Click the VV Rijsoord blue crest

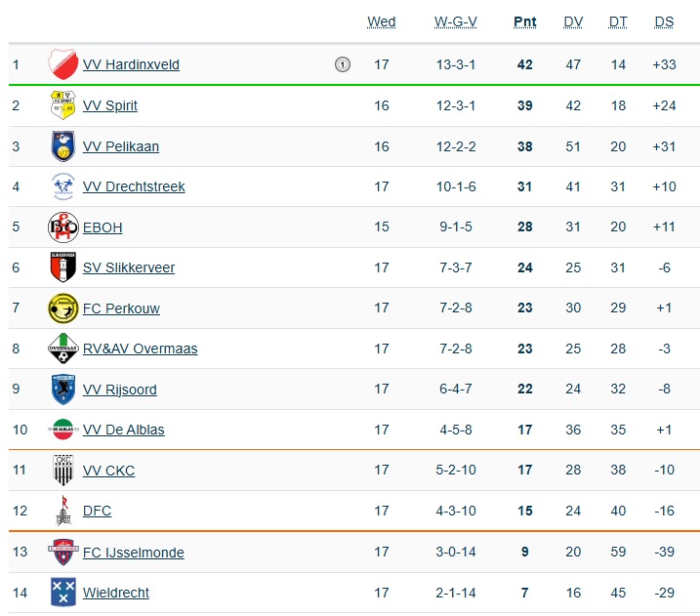coord(63,390)
